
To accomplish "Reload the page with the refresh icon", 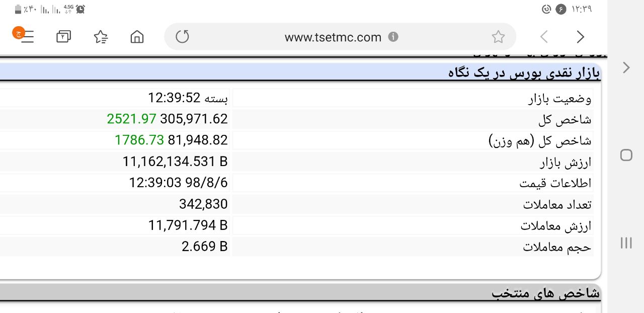I will (x=182, y=37).
